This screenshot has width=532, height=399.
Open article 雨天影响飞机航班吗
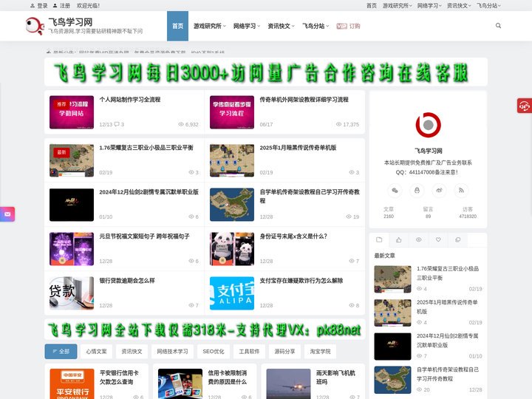click(335, 378)
